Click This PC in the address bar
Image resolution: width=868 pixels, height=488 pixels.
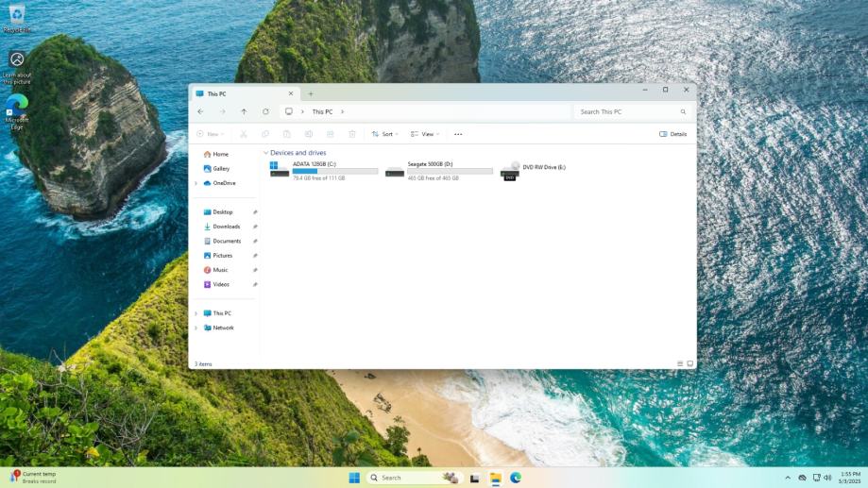[322, 111]
